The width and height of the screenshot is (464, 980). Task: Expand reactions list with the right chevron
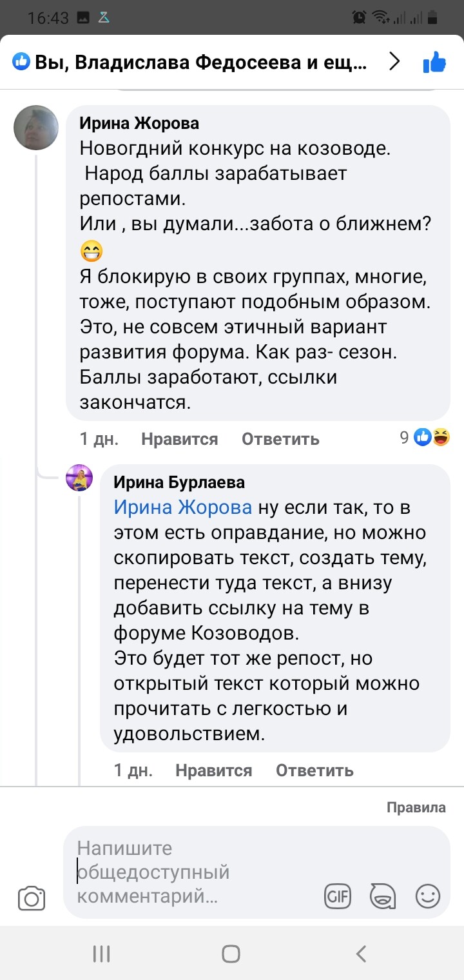click(x=394, y=62)
